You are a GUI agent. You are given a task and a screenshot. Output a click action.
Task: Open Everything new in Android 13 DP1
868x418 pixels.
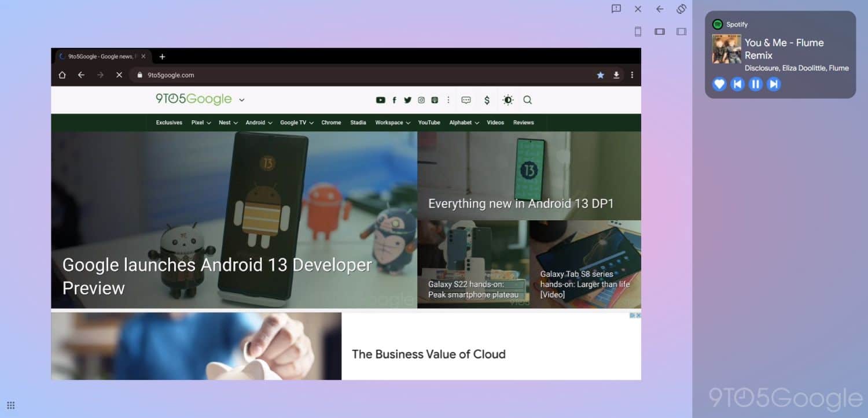tap(521, 204)
